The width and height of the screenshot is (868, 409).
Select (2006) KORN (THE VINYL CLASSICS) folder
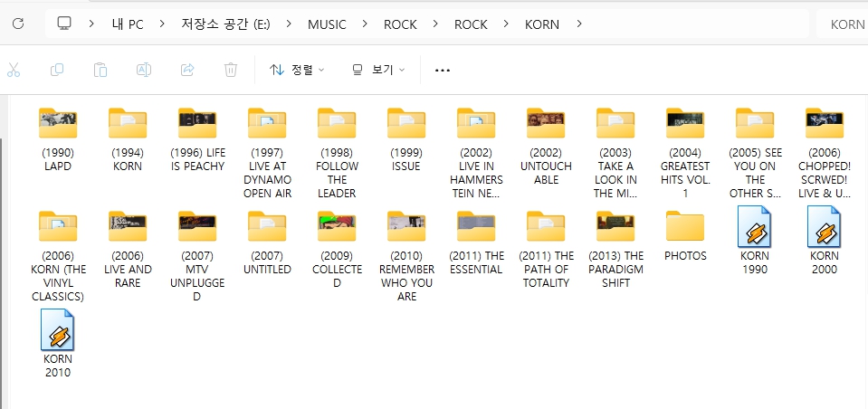pyautogui.click(x=58, y=256)
